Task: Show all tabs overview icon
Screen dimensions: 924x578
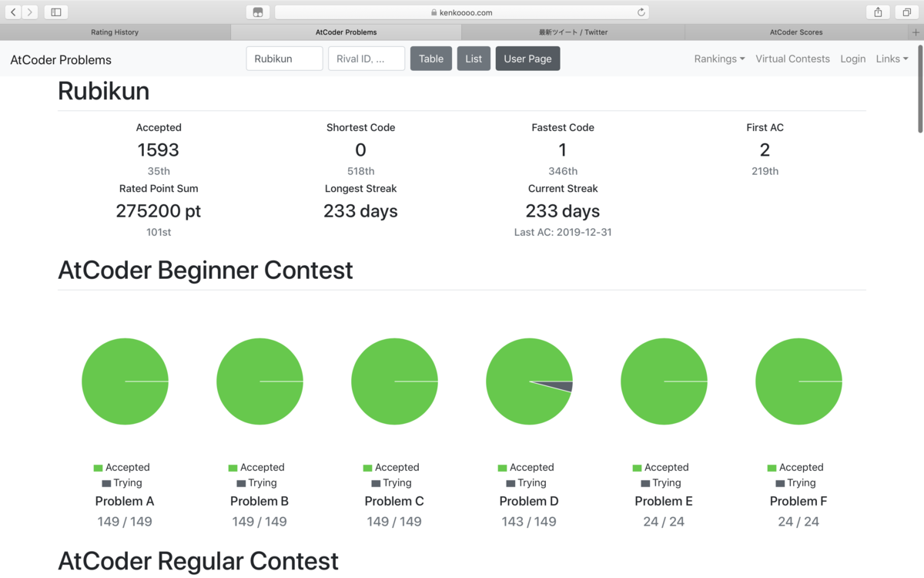Action: [x=907, y=12]
